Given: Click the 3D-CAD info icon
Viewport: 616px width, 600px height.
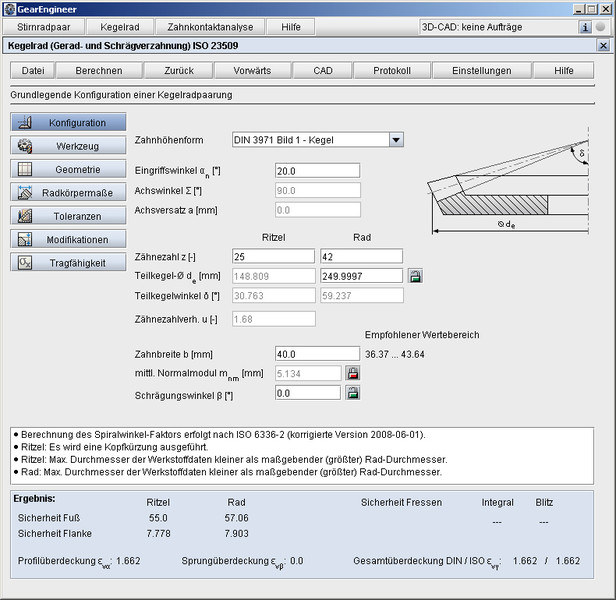Looking at the screenshot, I should (x=586, y=27).
